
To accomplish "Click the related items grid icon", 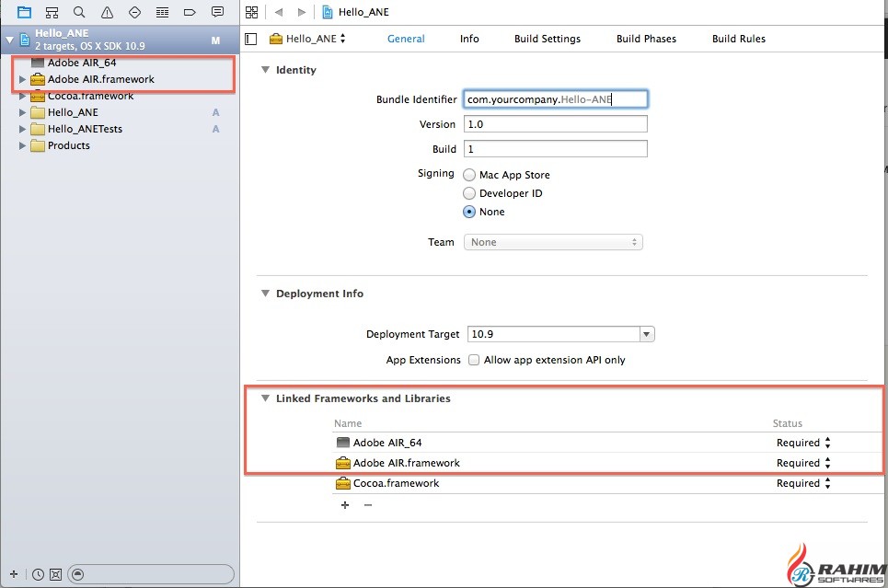I will 252,12.
